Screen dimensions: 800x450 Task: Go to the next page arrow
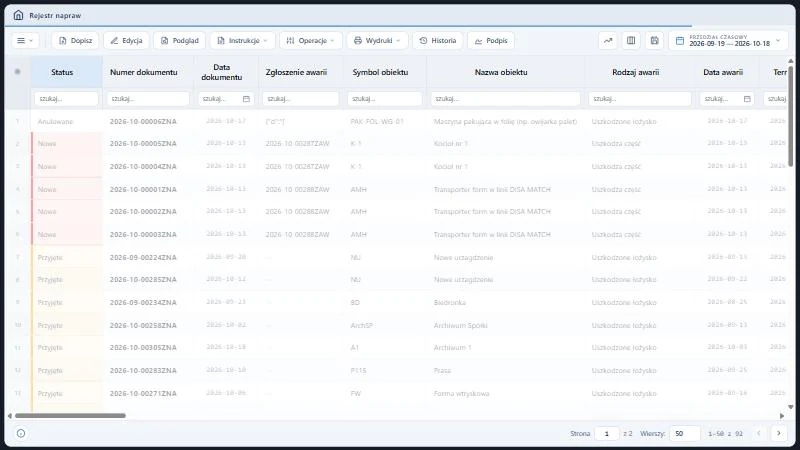point(779,433)
